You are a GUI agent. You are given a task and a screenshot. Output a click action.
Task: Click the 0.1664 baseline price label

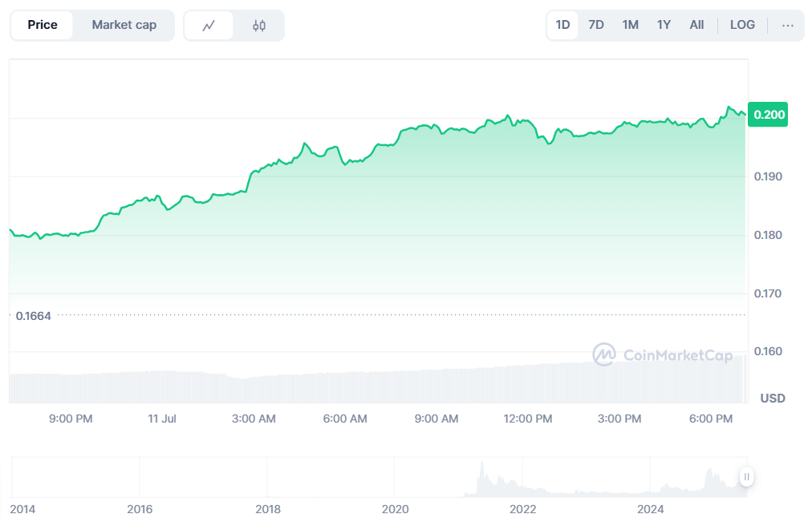[x=33, y=316]
